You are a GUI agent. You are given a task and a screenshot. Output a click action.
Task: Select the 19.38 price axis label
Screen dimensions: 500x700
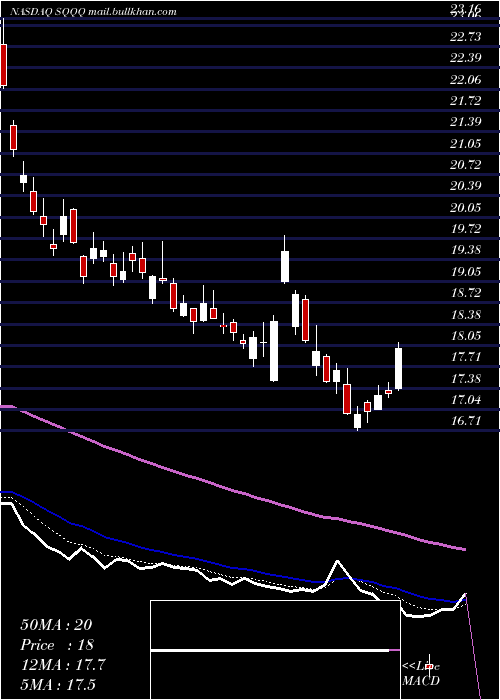coord(466,250)
